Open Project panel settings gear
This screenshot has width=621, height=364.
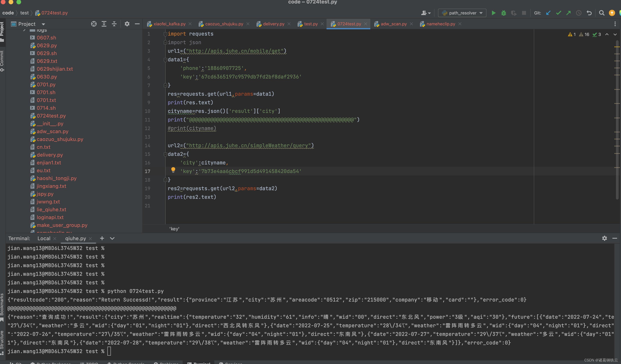[x=127, y=24]
